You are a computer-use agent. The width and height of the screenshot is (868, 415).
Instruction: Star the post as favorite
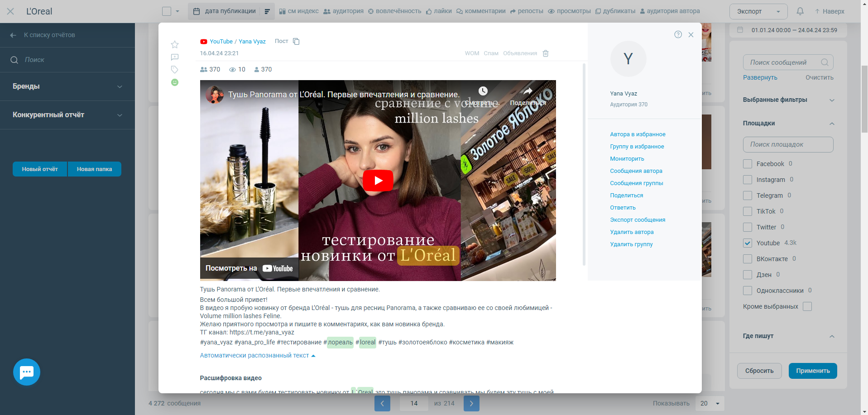175,44
